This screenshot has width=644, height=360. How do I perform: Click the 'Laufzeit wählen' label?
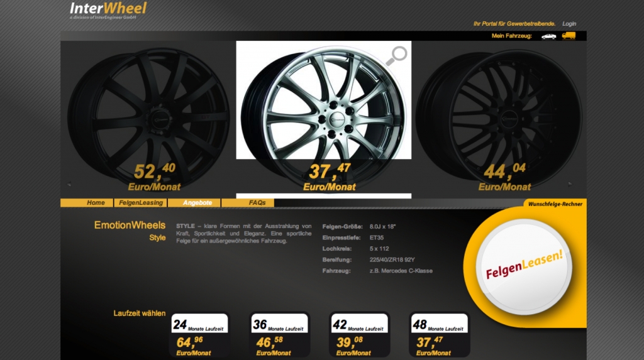pos(140,314)
